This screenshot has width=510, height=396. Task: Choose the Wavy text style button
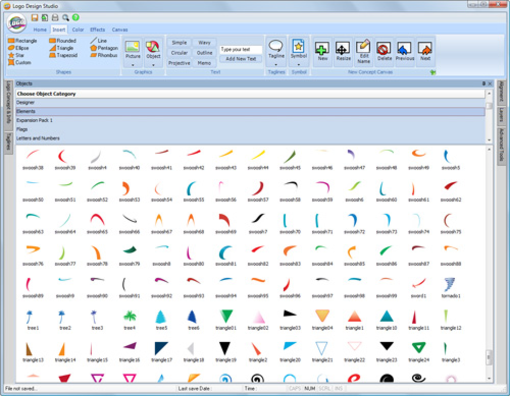[x=204, y=43]
